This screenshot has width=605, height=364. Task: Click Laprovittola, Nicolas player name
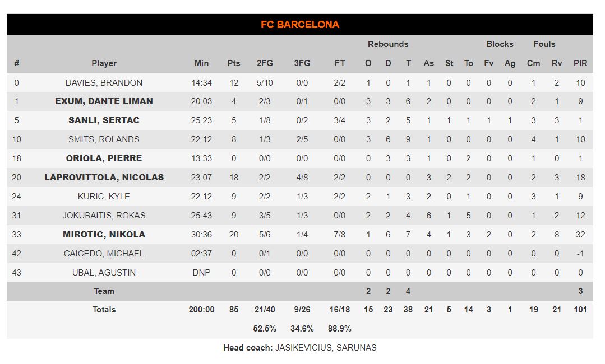click(104, 178)
